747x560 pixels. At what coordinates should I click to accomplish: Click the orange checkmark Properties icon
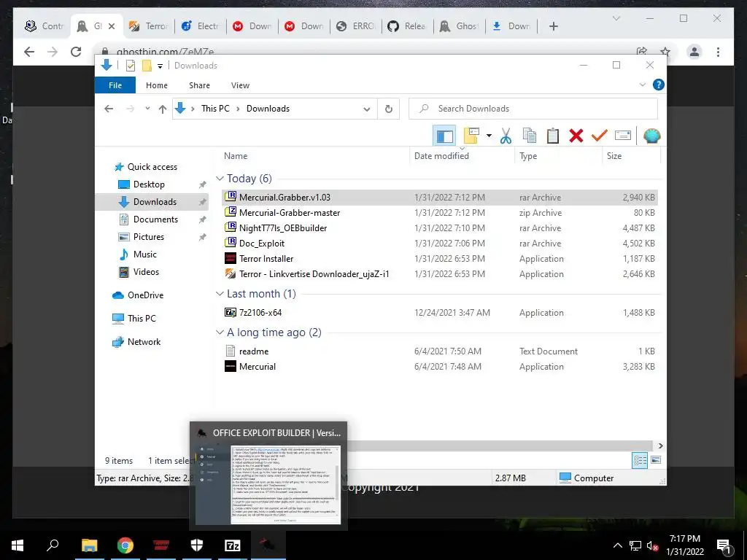point(600,136)
